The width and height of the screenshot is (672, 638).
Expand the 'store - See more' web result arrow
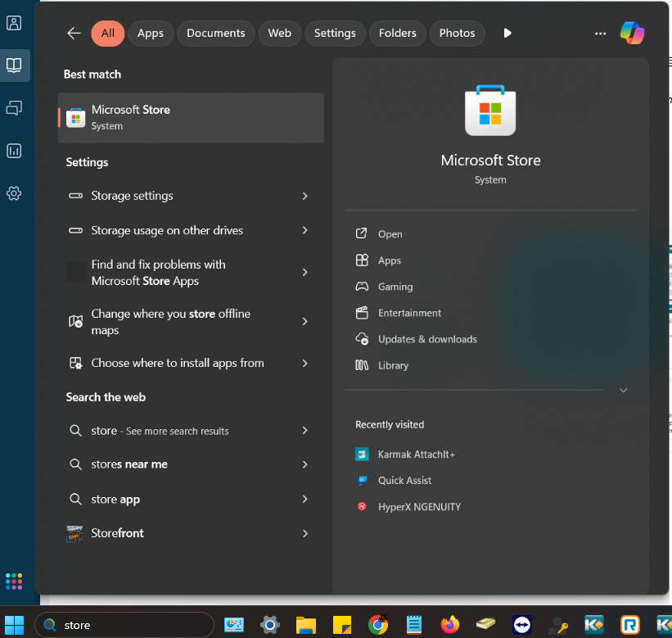304,430
